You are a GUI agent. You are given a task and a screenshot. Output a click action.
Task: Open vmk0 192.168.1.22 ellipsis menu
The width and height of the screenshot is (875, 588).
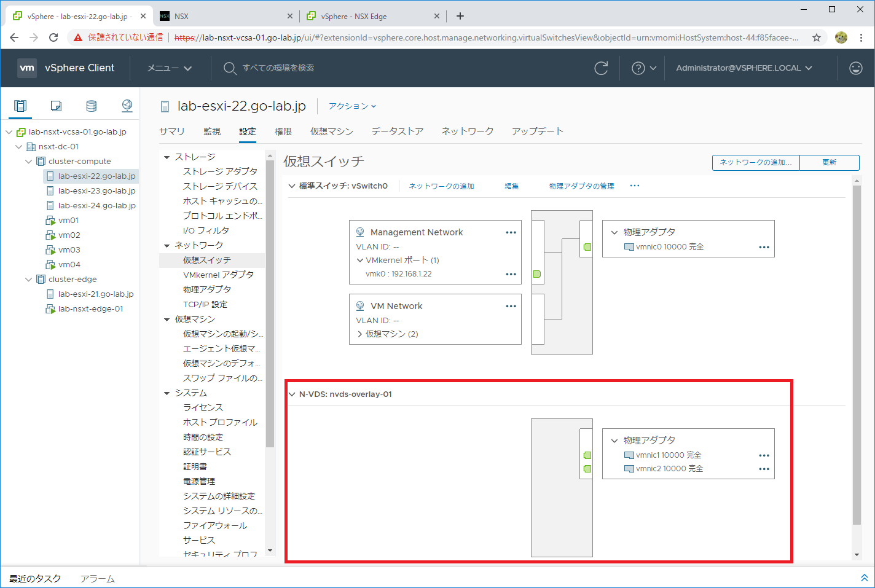tap(511, 274)
